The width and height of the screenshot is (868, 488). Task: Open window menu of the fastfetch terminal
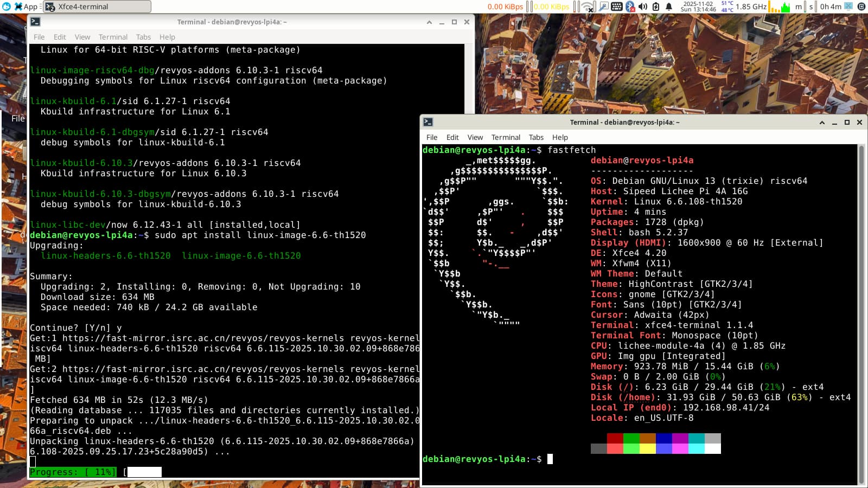[428, 123]
